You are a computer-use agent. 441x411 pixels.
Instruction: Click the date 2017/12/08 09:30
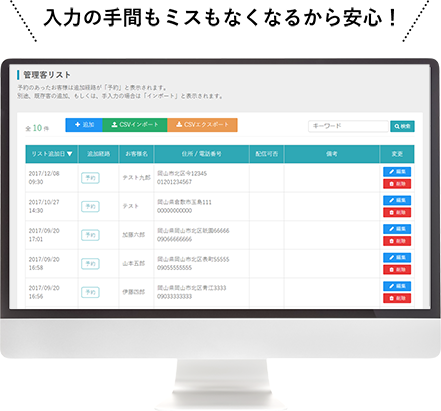pyautogui.click(x=44, y=178)
